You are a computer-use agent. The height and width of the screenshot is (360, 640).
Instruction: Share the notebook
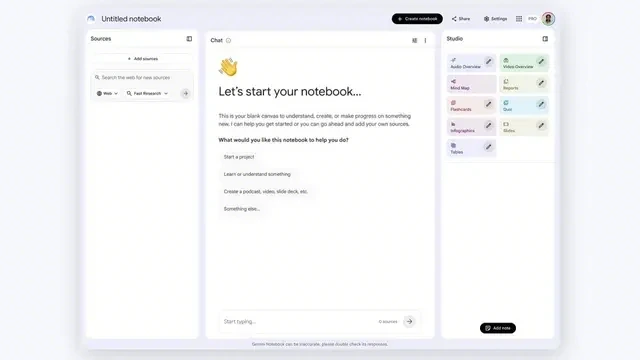461,19
